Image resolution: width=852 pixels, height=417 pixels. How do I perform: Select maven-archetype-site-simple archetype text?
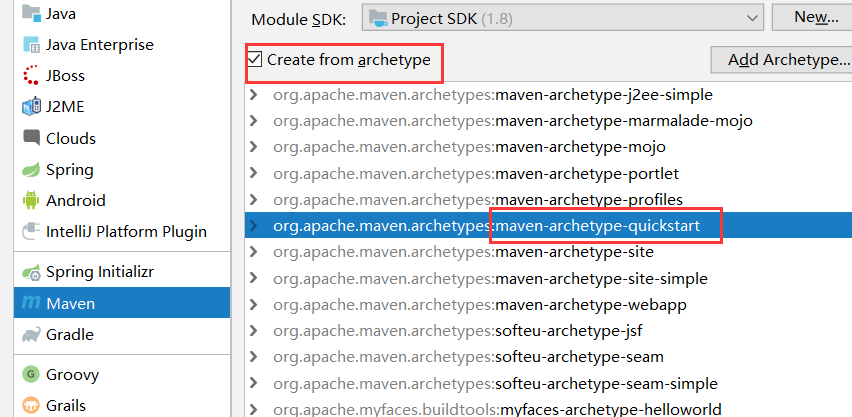pos(602,278)
